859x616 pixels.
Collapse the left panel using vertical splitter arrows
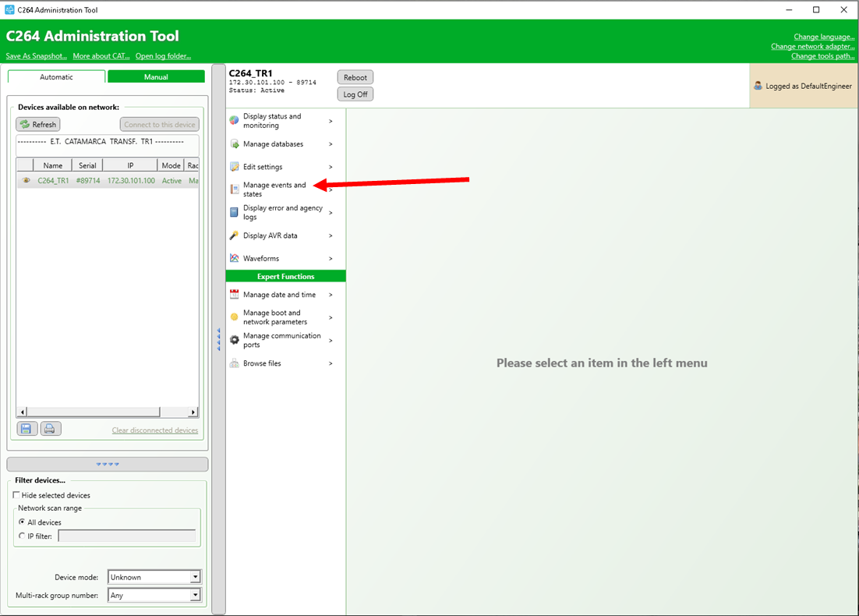(x=218, y=339)
